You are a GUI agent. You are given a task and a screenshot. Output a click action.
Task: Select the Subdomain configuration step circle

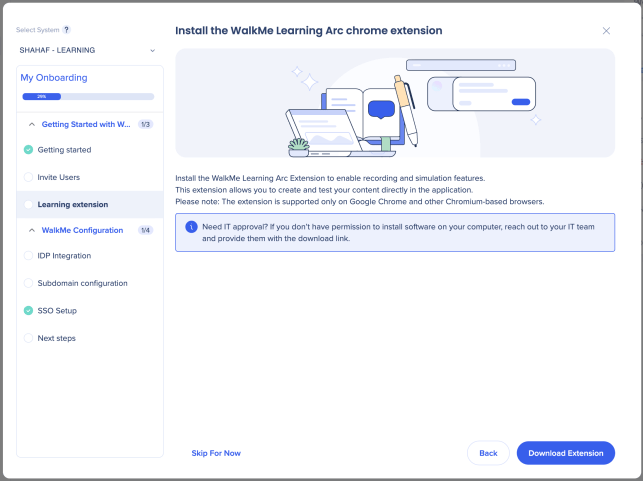click(28, 283)
